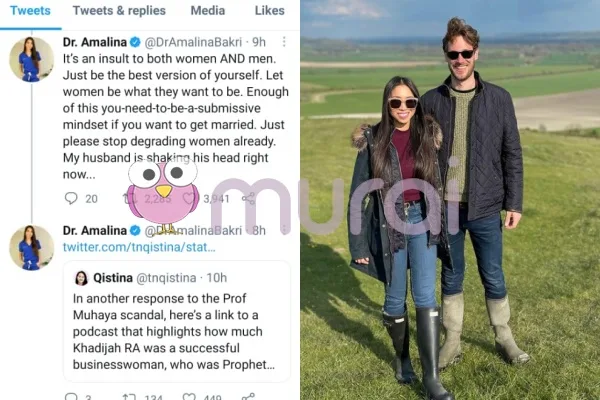Switch to the Tweets & replies tab
The image size is (600, 400).
pyautogui.click(x=119, y=11)
